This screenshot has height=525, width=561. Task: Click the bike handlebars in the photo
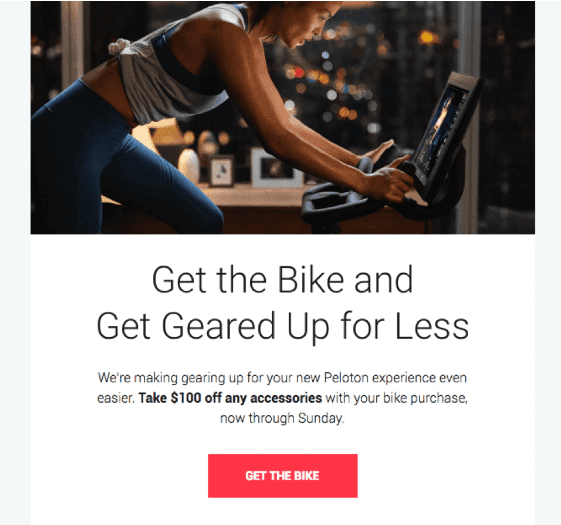point(343,202)
